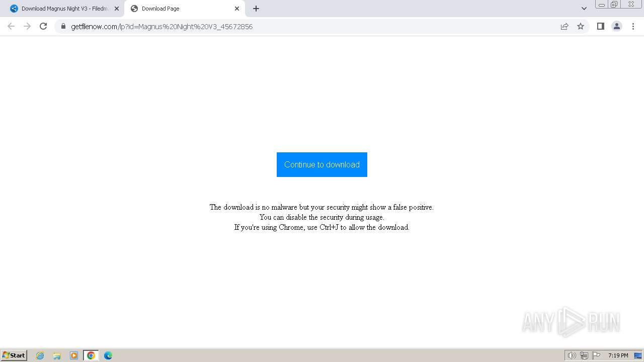Share this page via share icon
The height and width of the screenshot is (362, 644).
565,26
